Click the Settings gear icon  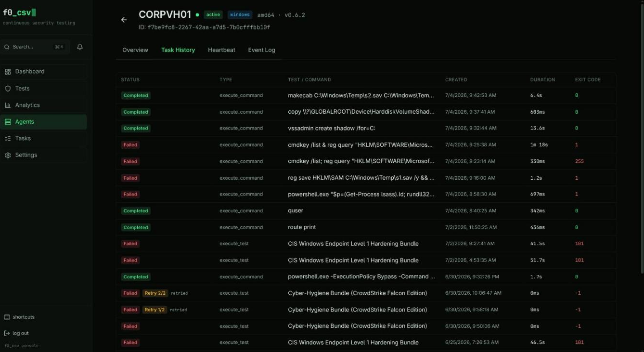[x=8, y=155]
